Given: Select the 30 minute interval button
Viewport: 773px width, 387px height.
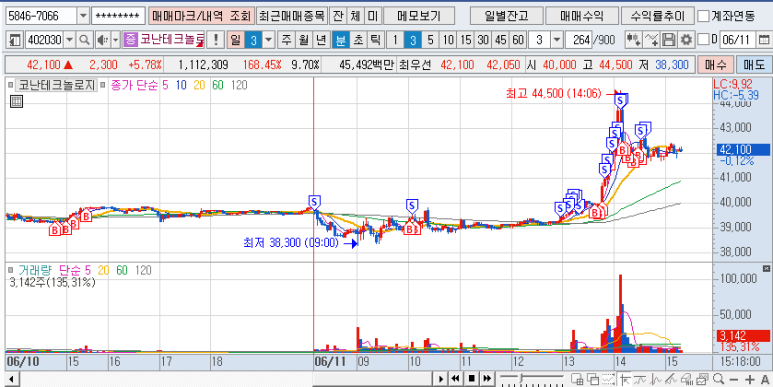Looking at the screenshot, I should click(483, 40).
